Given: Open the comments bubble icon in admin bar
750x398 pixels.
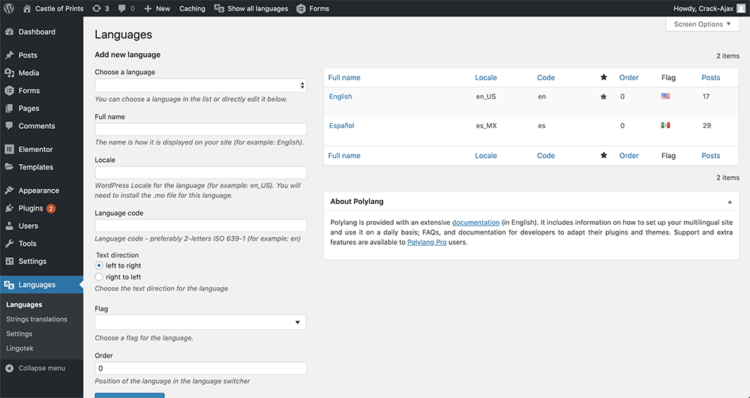Looking at the screenshot, I should 122,9.
